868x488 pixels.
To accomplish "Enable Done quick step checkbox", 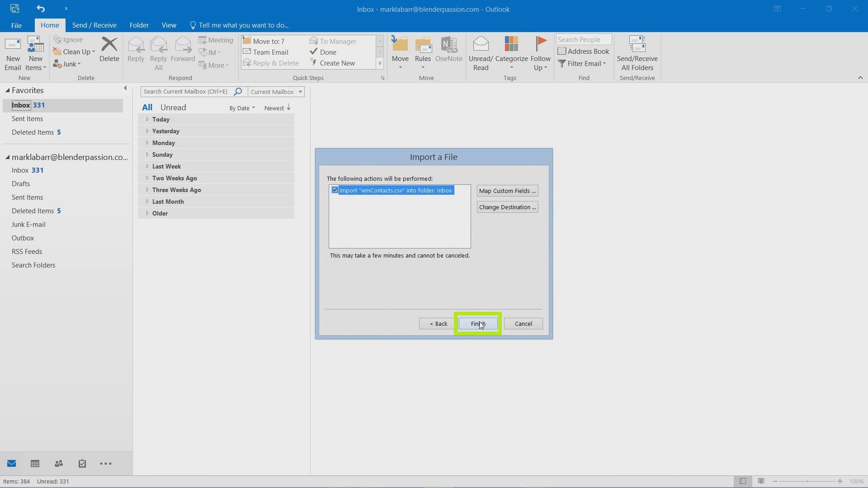I will (x=315, y=52).
